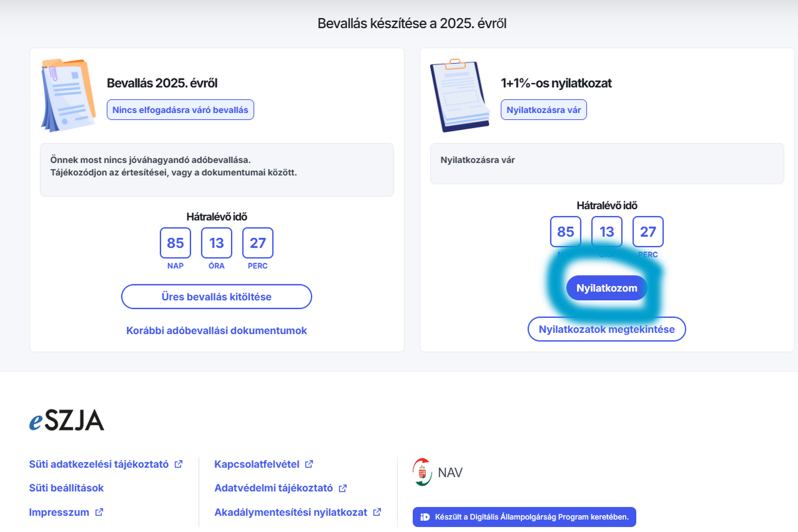This screenshot has height=532, width=798.
Task: Click the eSZJA footer logo
Action: click(66, 420)
